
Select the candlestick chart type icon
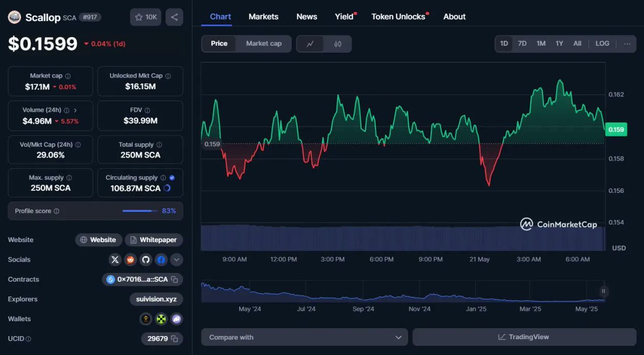[x=338, y=44]
